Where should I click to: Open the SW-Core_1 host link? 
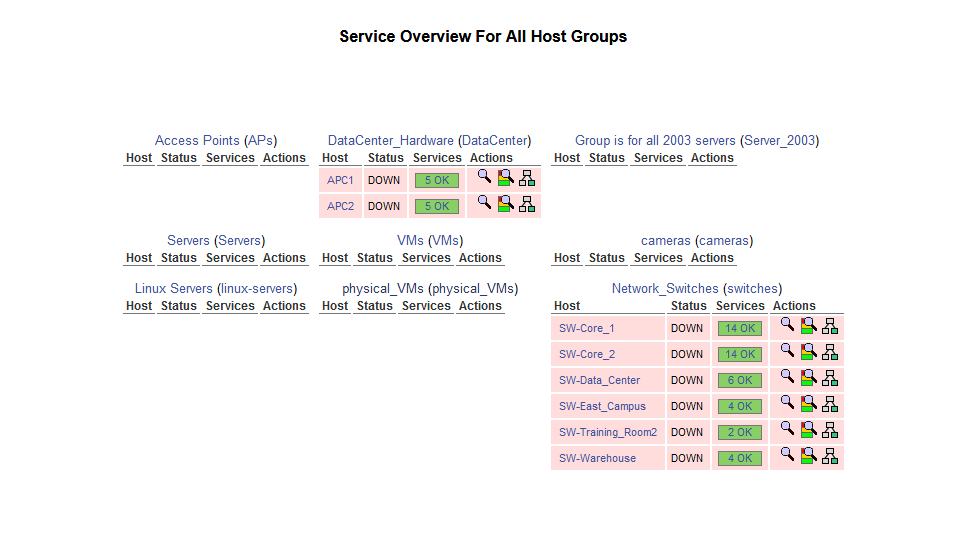(x=586, y=328)
